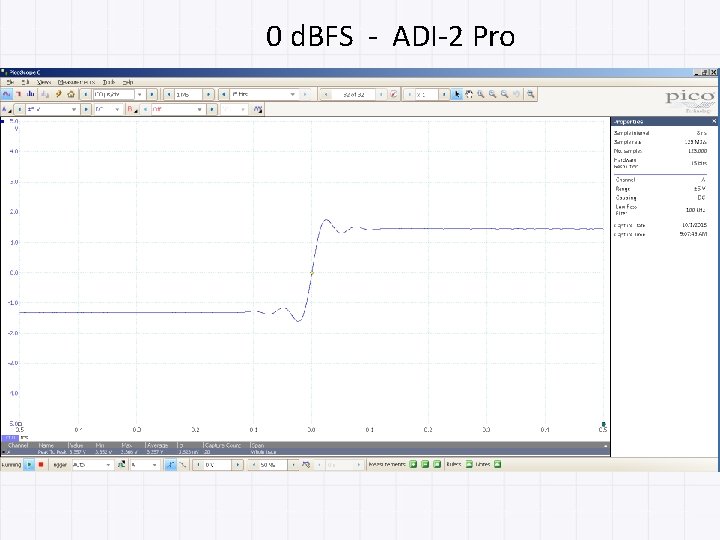Decrease Channel A input range

(19, 109)
